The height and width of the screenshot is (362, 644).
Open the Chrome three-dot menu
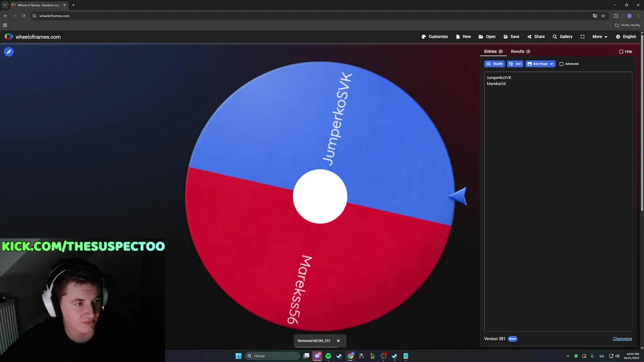coord(638,16)
